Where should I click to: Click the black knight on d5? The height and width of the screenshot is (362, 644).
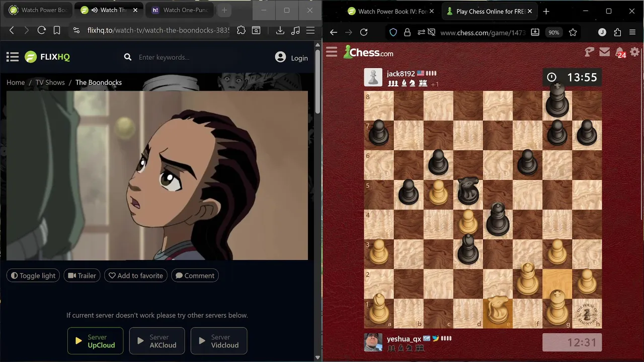coord(468,191)
